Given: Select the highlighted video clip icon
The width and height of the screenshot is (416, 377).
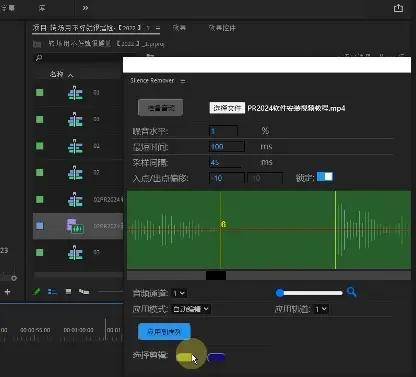Looking at the screenshot, I should 75,226.
